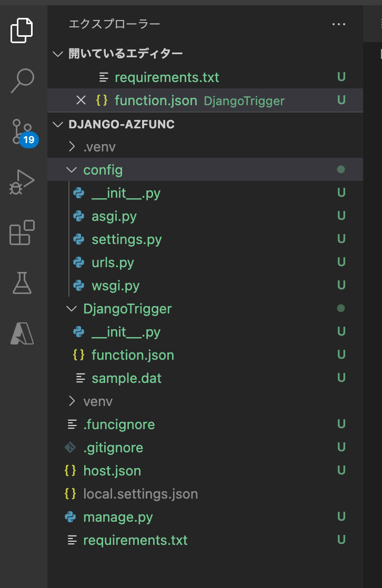382x588 pixels.
Task: Open the host.json file
Action: tap(112, 471)
